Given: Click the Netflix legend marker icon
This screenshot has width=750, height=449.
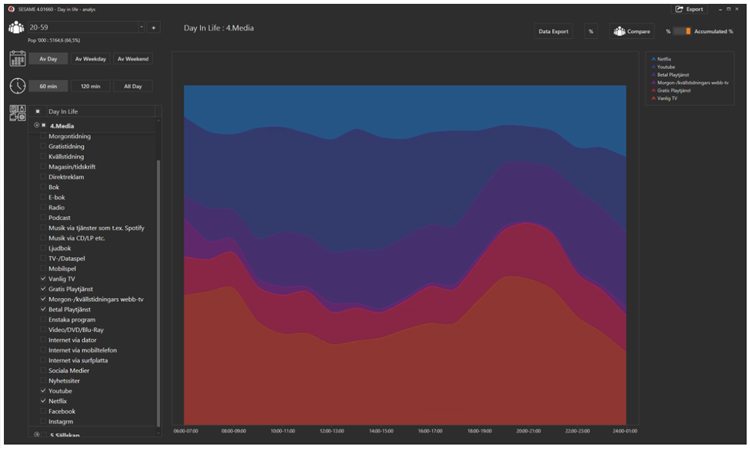Looking at the screenshot, I should tap(654, 59).
